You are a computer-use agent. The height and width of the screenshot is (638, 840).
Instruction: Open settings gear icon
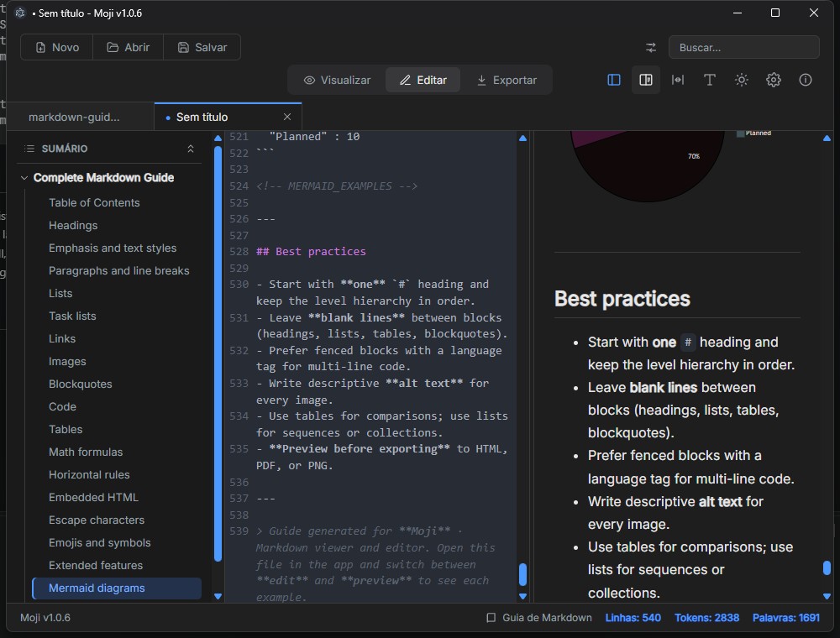click(x=773, y=81)
